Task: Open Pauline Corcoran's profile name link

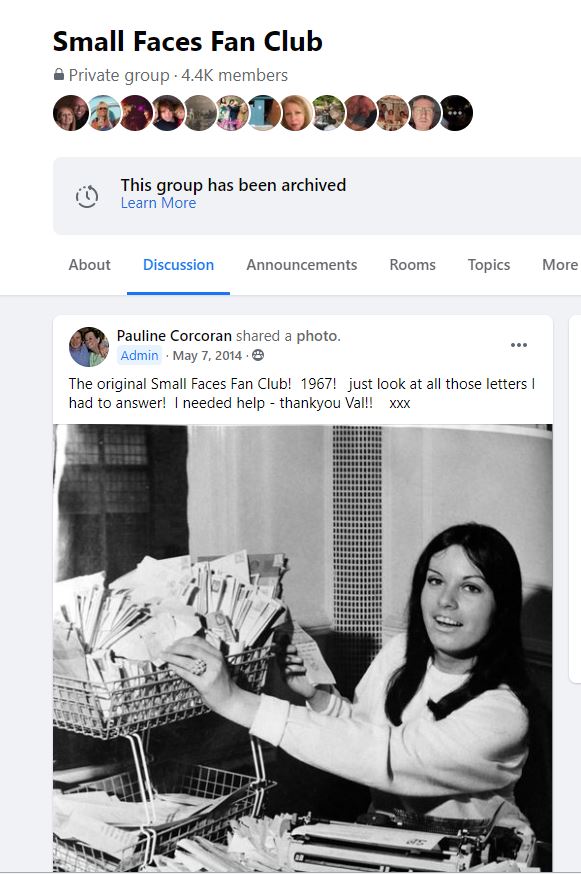Action: (x=174, y=336)
